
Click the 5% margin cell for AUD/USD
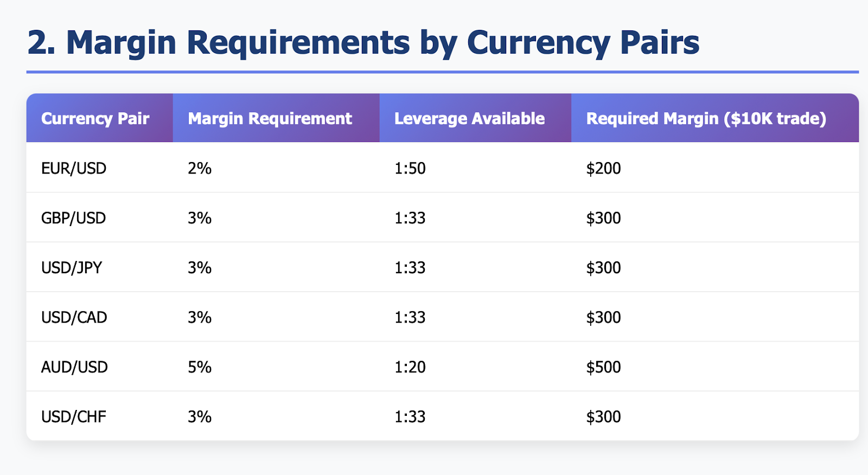pyautogui.click(x=200, y=367)
